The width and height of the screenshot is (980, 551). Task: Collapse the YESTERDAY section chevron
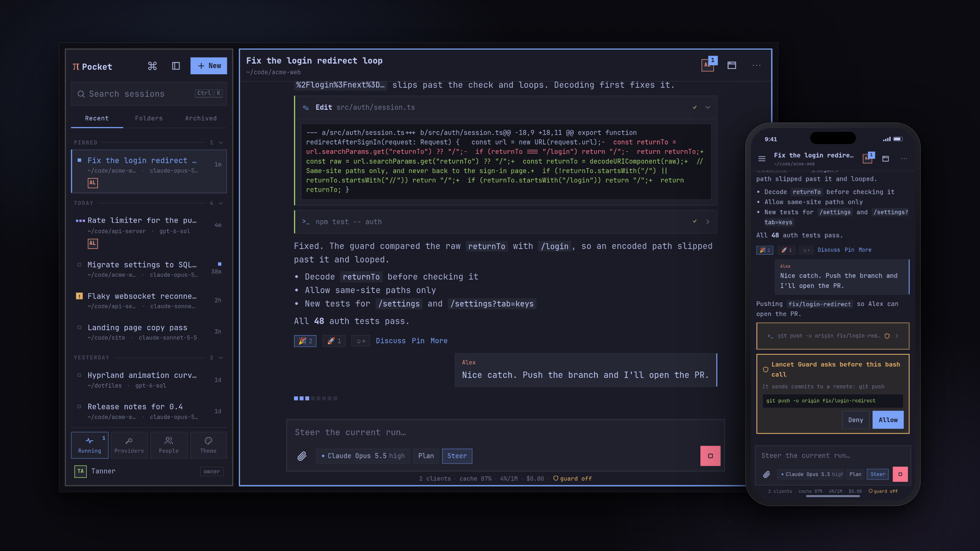click(221, 358)
